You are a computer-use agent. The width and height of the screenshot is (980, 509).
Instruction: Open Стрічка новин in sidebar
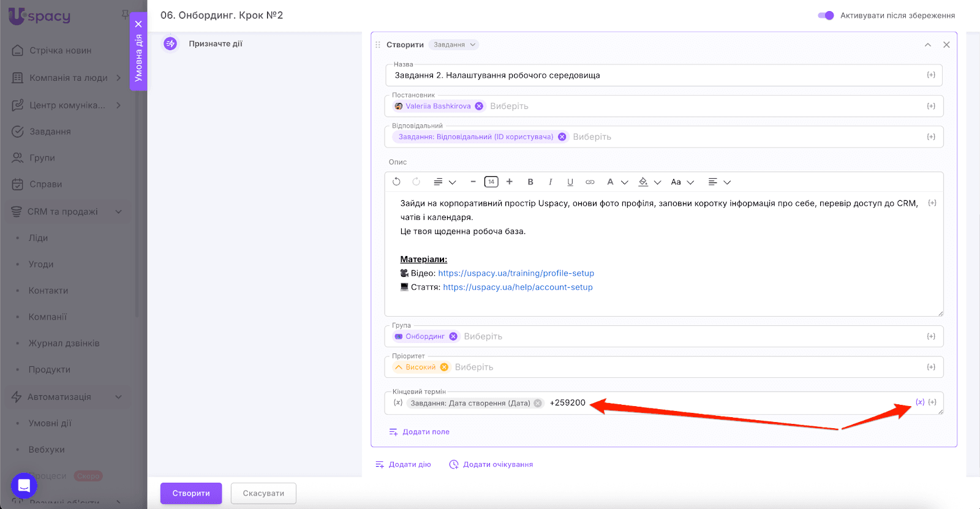(60, 50)
